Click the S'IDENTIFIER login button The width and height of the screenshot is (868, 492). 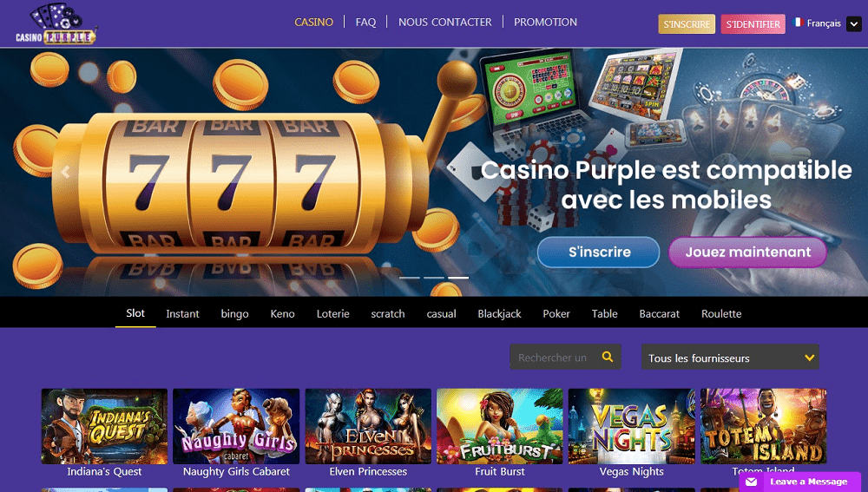point(753,23)
